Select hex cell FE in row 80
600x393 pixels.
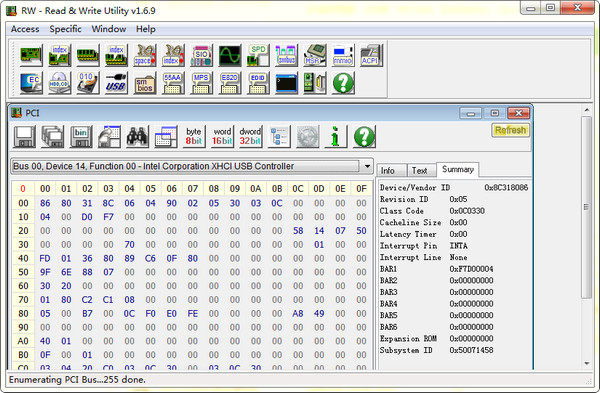point(192,313)
